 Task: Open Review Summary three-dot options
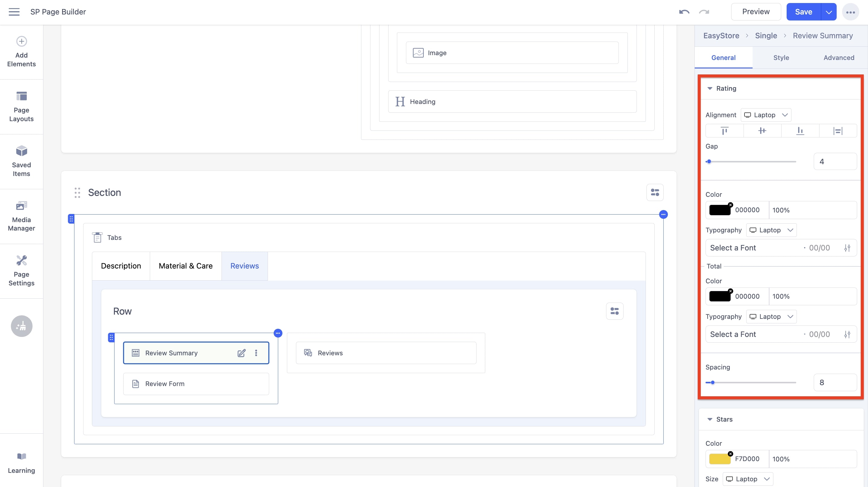coord(256,353)
